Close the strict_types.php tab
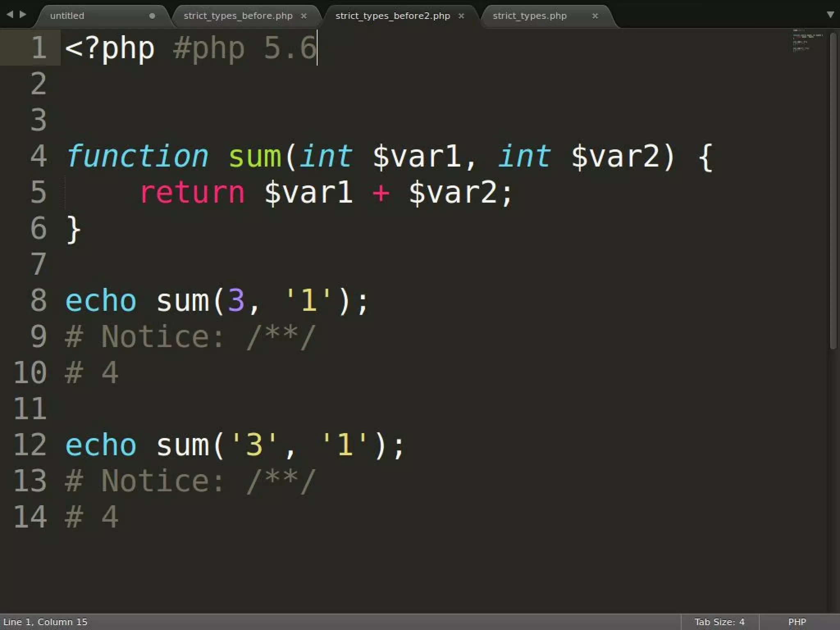 tap(595, 16)
